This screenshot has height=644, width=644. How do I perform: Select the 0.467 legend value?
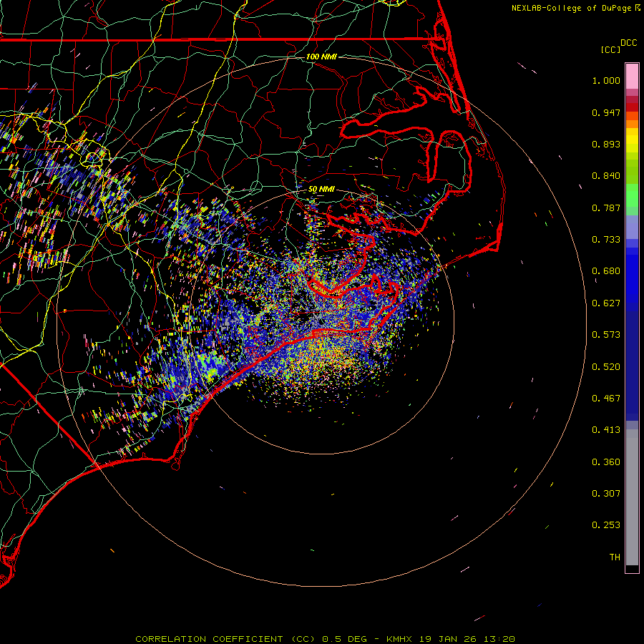606,399
